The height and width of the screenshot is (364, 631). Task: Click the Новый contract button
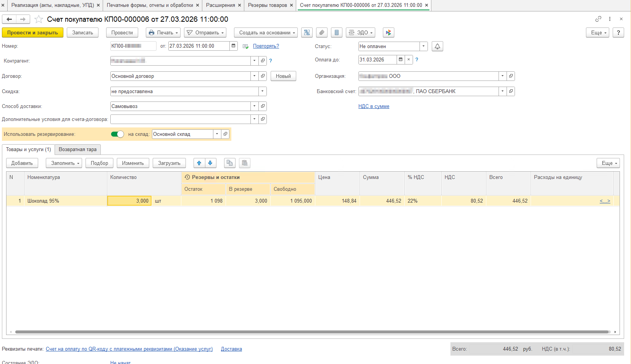click(x=283, y=76)
